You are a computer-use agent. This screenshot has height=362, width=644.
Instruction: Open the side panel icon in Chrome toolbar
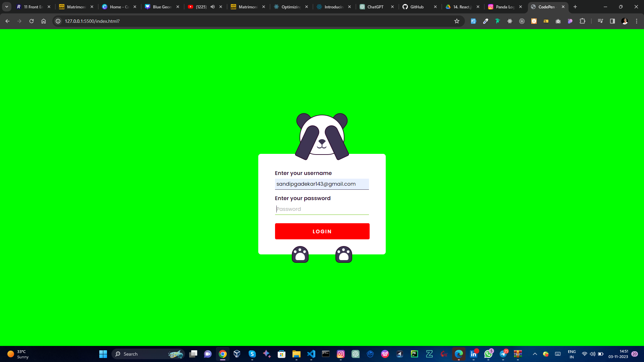(x=612, y=21)
